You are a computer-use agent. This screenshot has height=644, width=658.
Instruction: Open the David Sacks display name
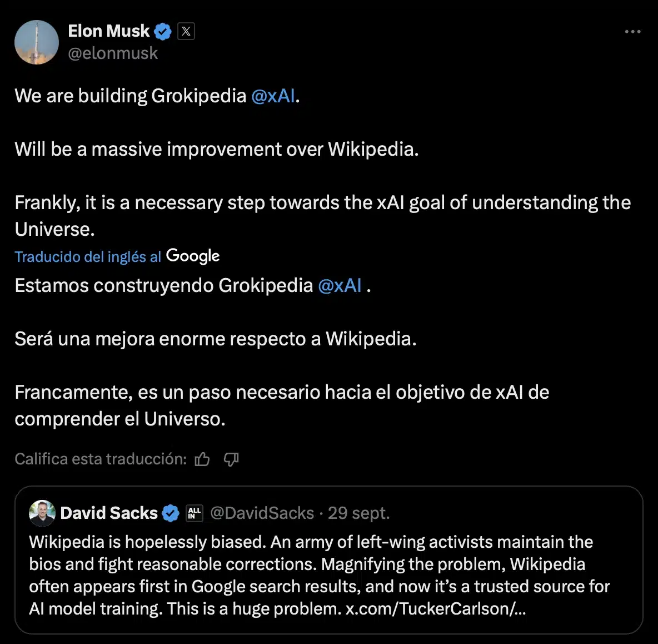point(109,513)
